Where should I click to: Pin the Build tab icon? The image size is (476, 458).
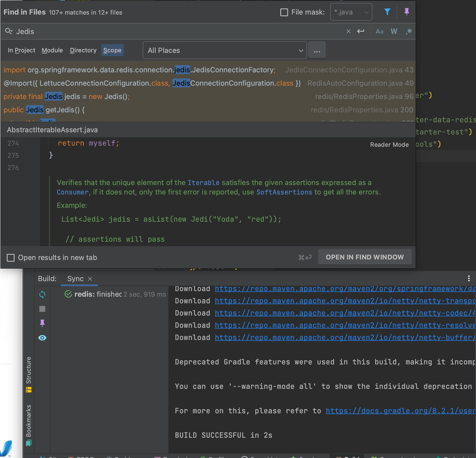coord(42,323)
